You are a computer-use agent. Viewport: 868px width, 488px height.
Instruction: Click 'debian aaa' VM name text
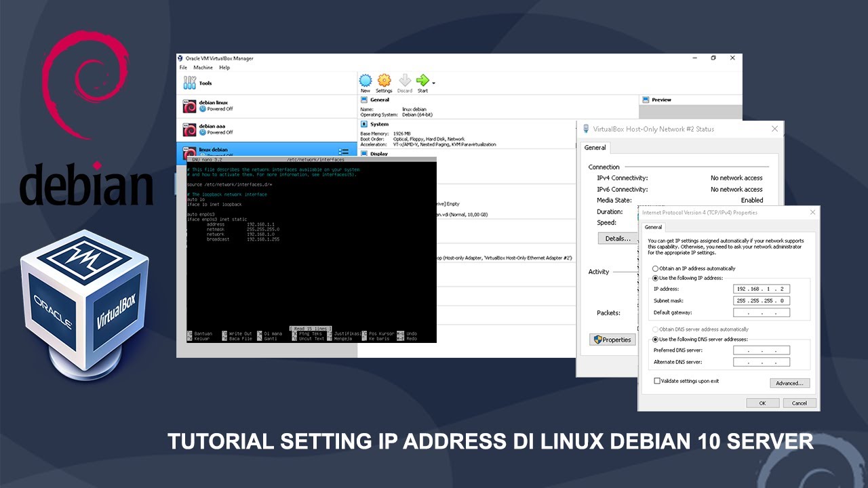212,125
